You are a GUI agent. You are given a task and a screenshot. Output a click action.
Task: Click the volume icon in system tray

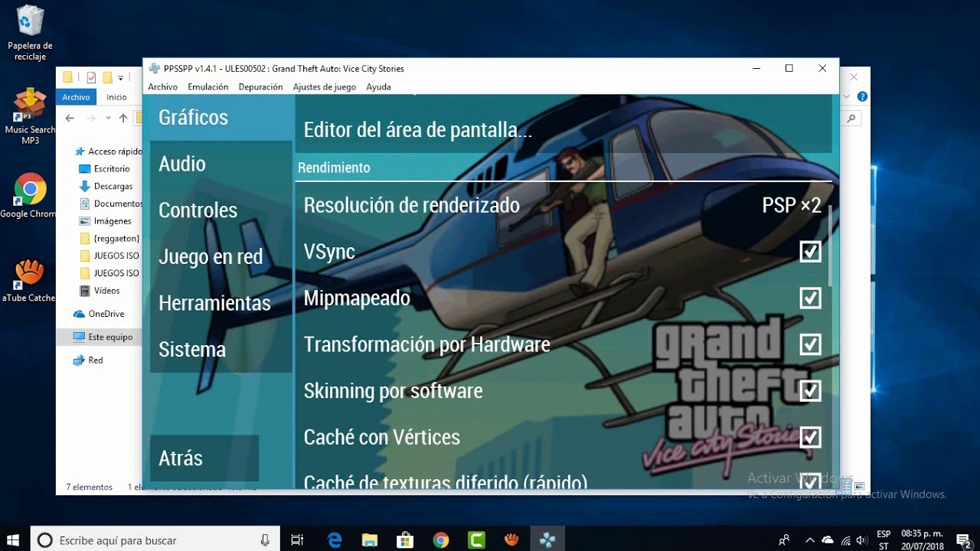862,540
